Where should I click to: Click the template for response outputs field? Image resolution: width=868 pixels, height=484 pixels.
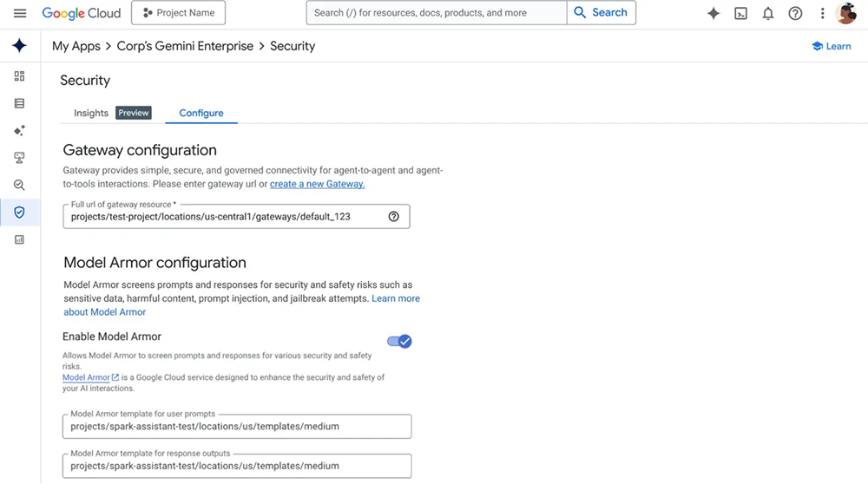pyautogui.click(x=237, y=466)
